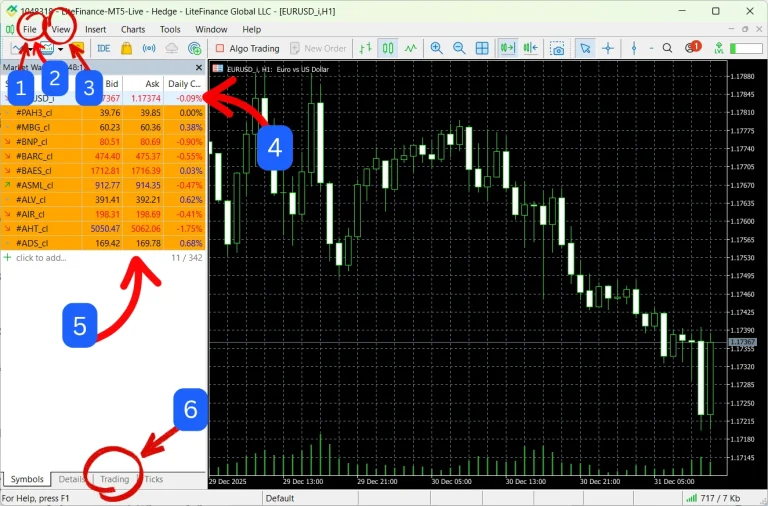The image size is (768, 506).
Task: Open account notifications with red badge
Action: pyautogui.click(x=693, y=48)
